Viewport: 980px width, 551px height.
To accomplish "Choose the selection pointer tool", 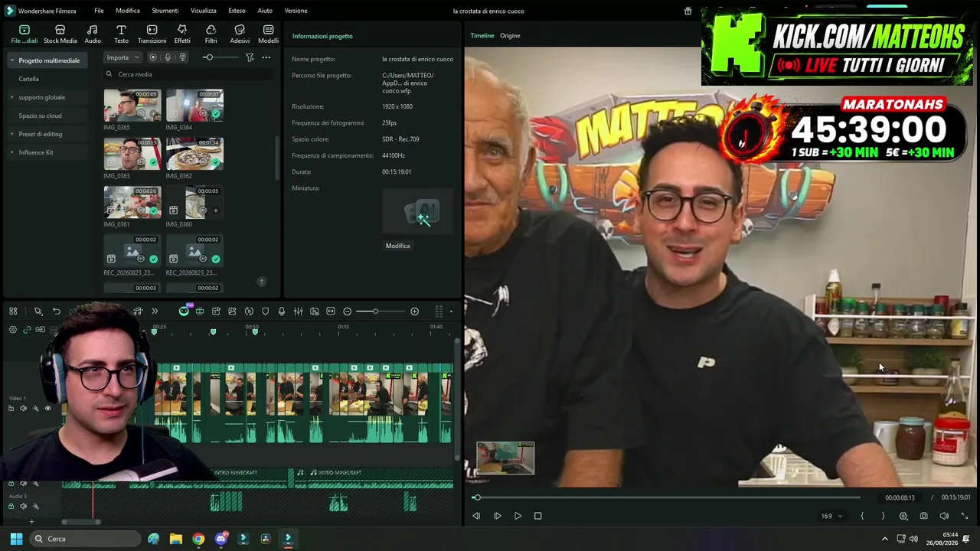I will 38,311.
